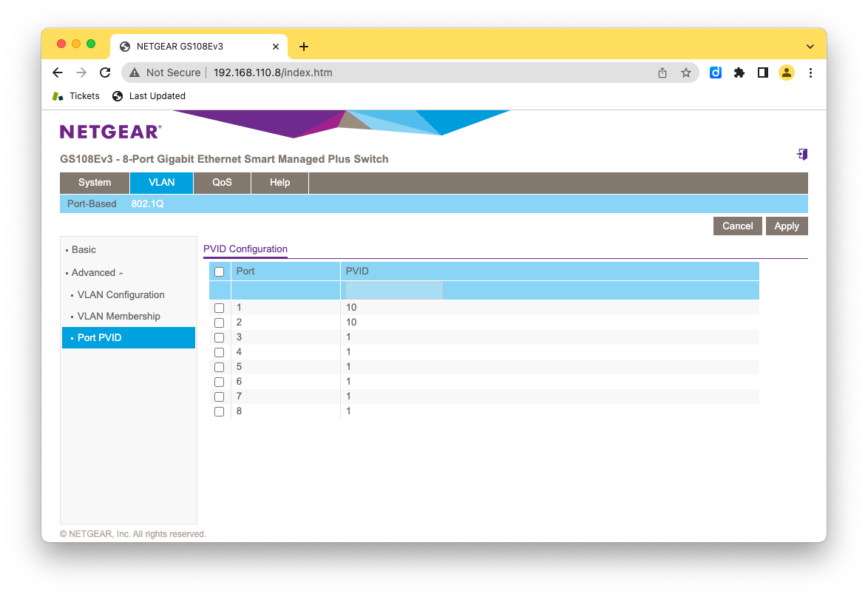The width and height of the screenshot is (868, 597).
Task: Switch to the System tab
Action: pyautogui.click(x=95, y=183)
